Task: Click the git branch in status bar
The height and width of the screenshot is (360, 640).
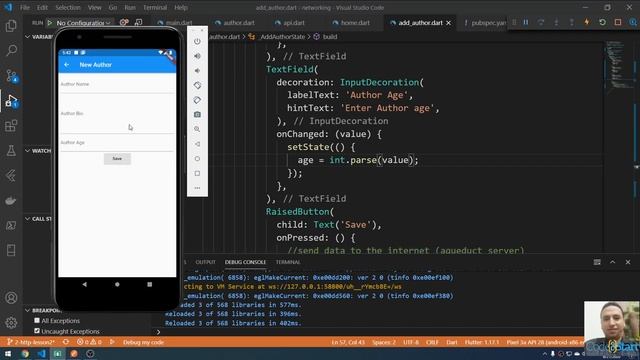Action: (x=31, y=342)
